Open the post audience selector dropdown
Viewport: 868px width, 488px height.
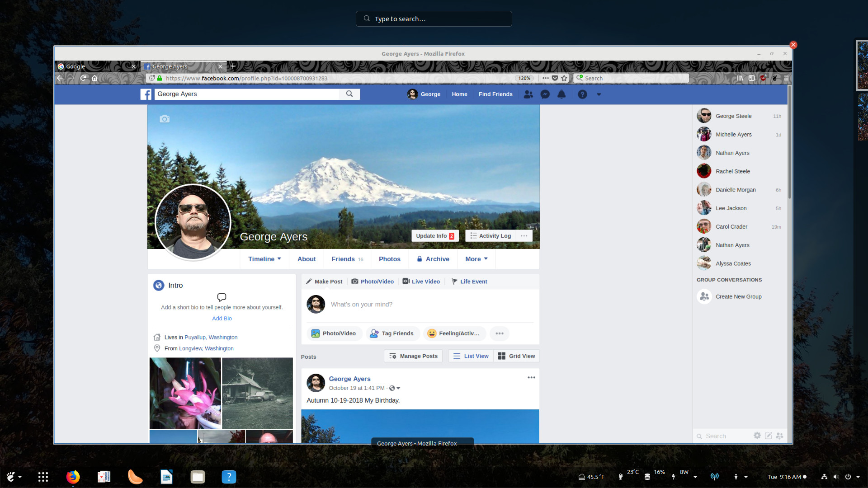tap(395, 388)
